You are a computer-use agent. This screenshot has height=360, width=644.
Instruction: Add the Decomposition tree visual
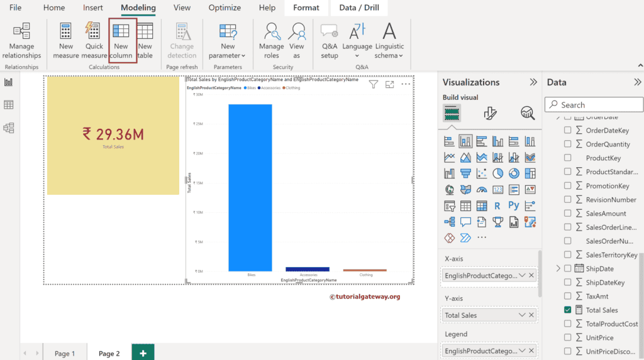449,222
